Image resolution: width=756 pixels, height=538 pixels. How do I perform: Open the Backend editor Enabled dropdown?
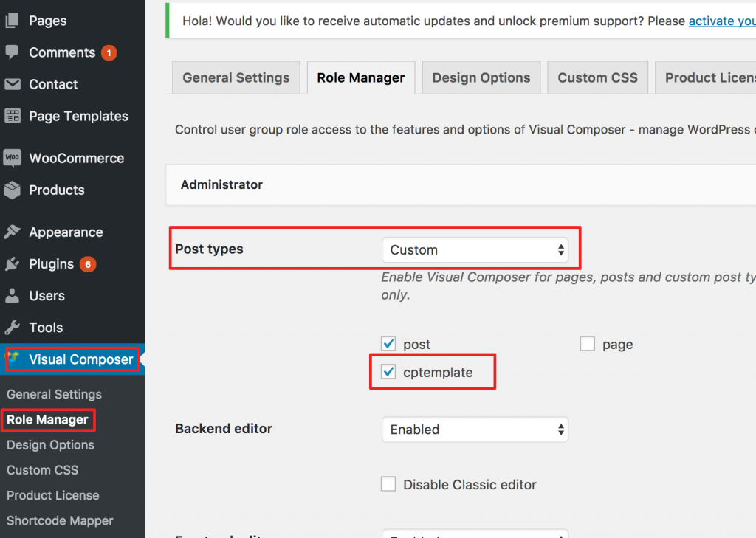click(x=475, y=429)
